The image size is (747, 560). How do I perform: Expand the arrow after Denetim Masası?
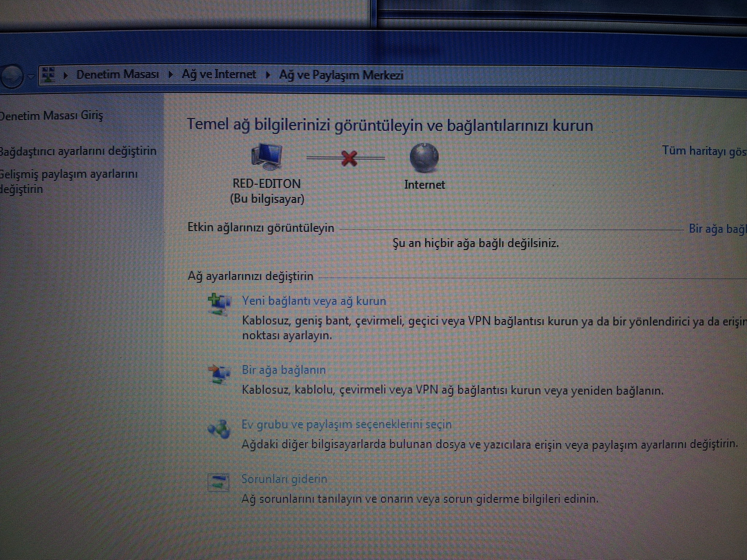(170, 75)
